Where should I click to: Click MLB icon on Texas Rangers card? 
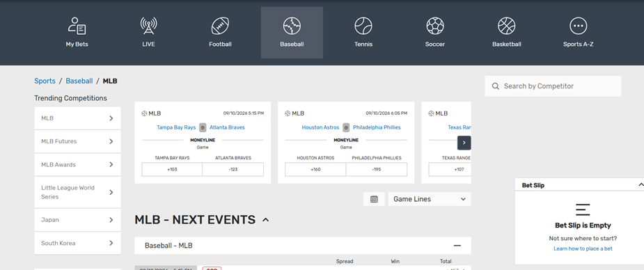click(431, 113)
